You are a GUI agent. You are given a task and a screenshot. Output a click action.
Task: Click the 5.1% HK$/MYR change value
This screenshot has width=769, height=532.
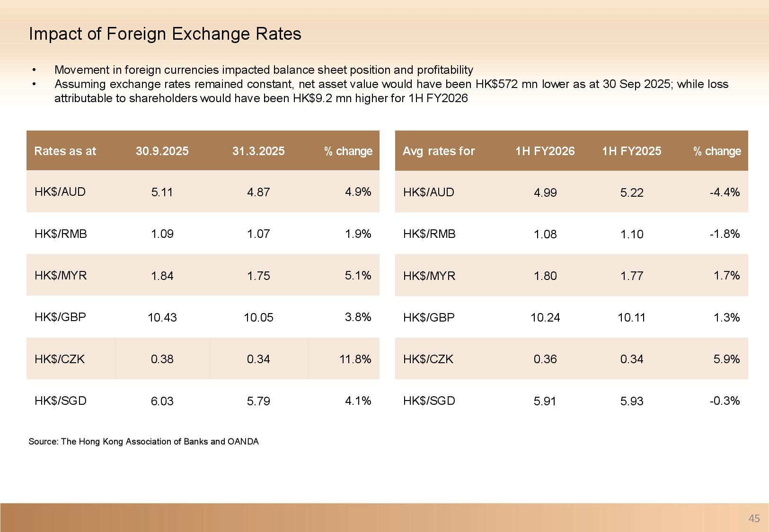pyautogui.click(x=358, y=275)
